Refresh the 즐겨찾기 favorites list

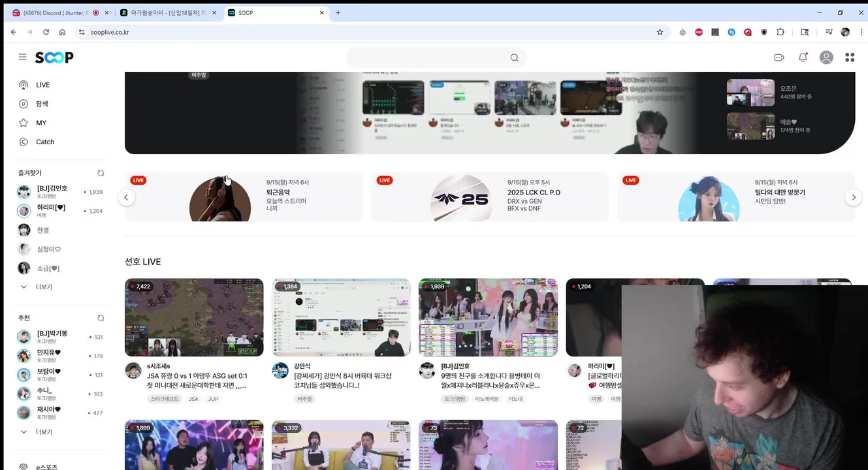coord(101,173)
